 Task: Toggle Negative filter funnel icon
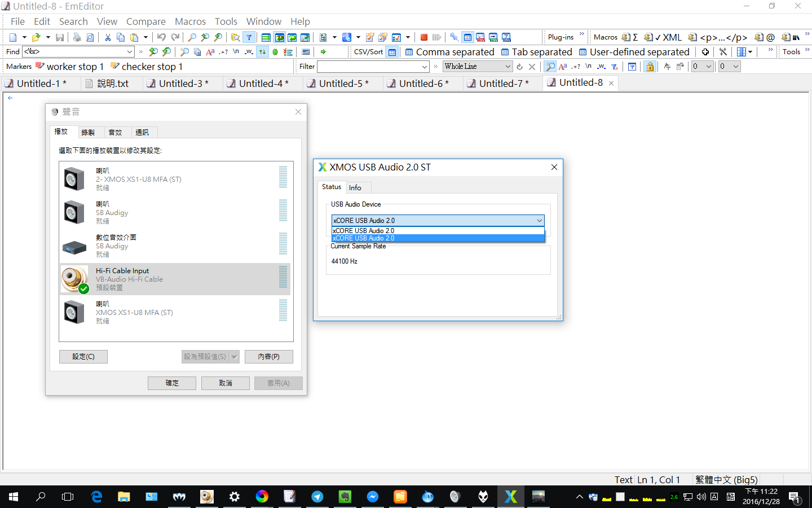point(615,67)
